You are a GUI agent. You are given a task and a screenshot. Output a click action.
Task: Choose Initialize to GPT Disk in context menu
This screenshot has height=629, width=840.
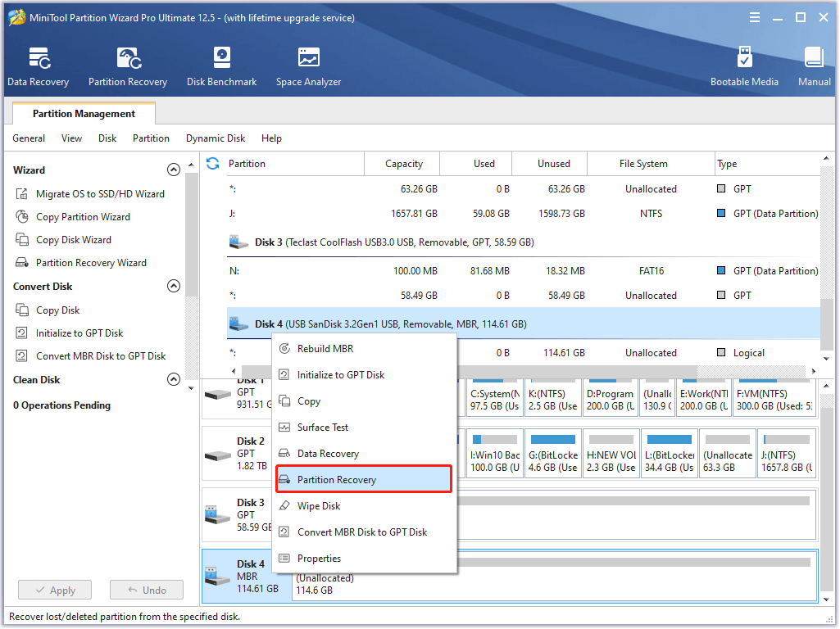(365, 375)
